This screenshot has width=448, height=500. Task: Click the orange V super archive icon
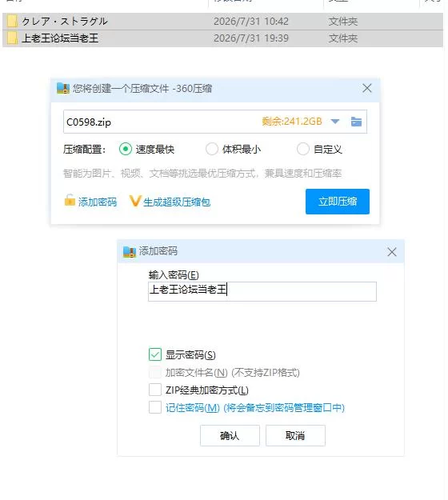click(x=135, y=201)
